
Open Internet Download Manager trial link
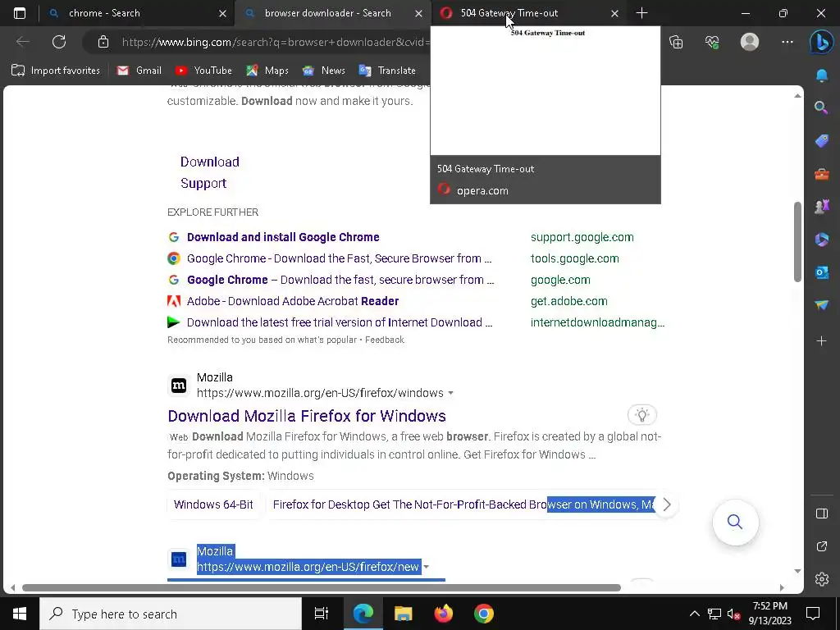pyautogui.click(x=340, y=322)
